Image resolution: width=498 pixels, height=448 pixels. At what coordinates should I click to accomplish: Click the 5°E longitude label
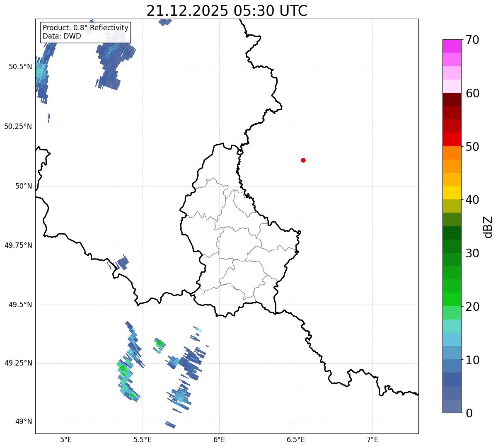(x=66, y=439)
